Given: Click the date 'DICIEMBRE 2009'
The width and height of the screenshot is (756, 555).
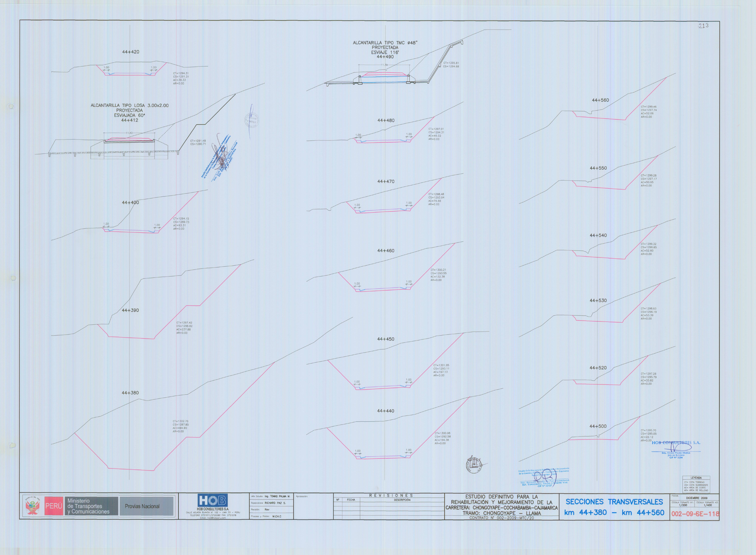Looking at the screenshot, I should point(697,498).
